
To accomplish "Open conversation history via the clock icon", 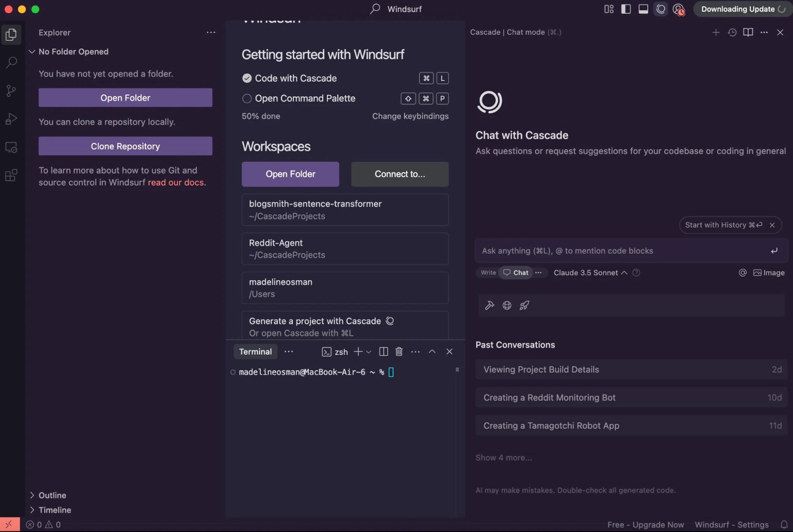I will pyautogui.click(x=732, y=32).
